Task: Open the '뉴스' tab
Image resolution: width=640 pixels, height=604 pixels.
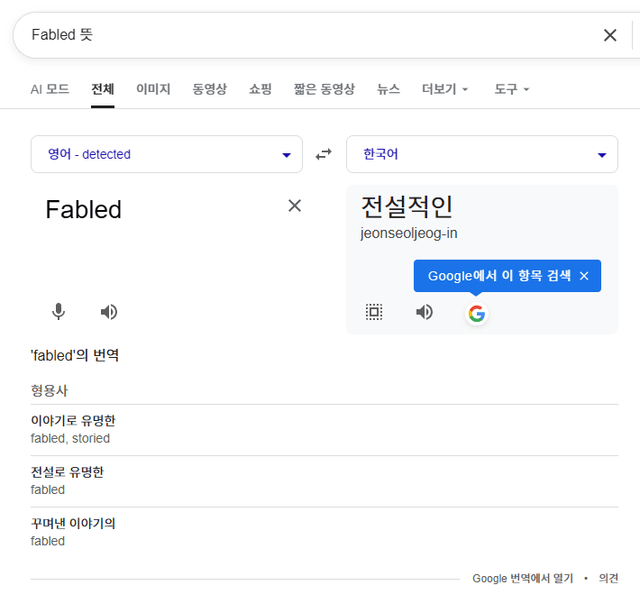Action: click(x=388, y=89)
